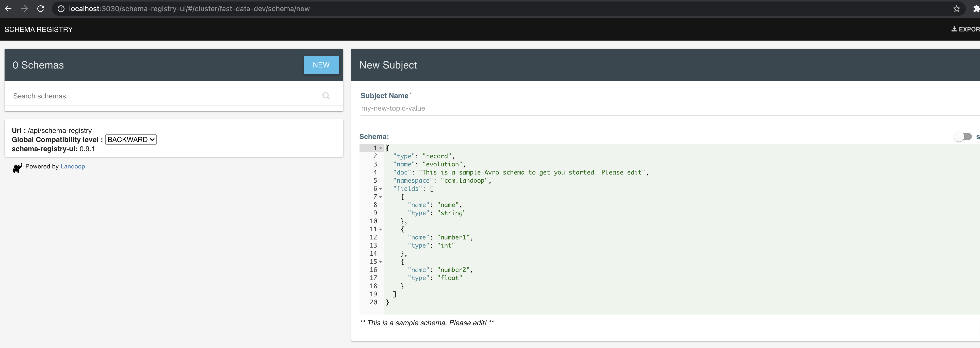This screenshot has height=348, width=980.
Task: Toggle the switch beside Schema label
Action: click(x=962, y=136)
